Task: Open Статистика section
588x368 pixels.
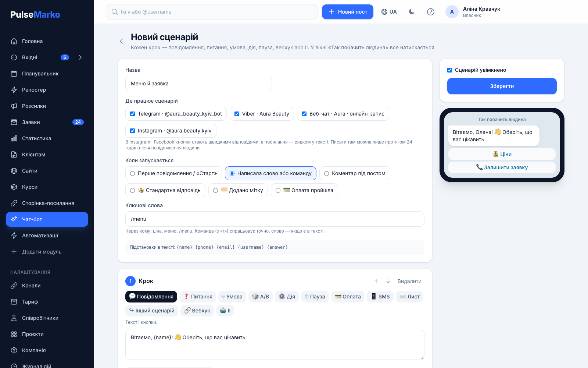Action: pyautogui.click(x=47, y=138)
